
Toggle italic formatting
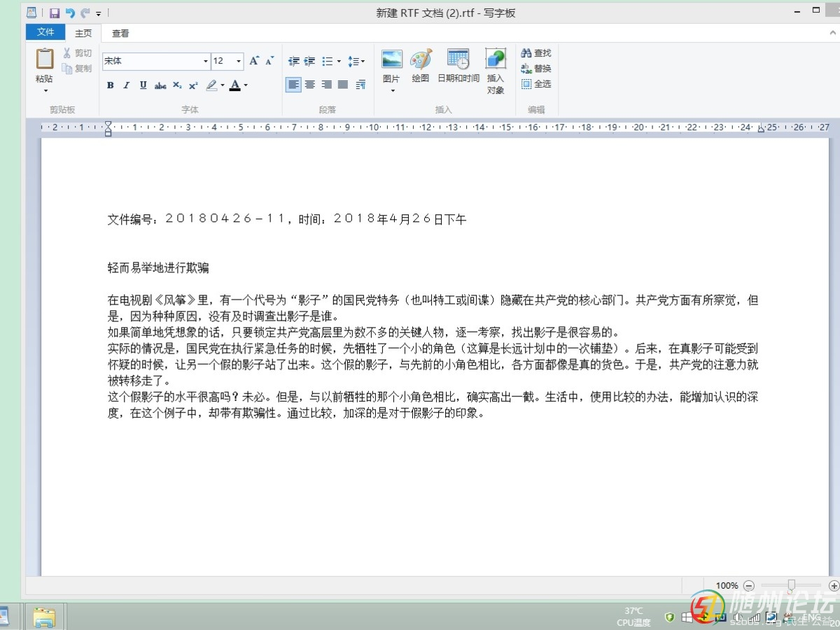click(127, 85)
